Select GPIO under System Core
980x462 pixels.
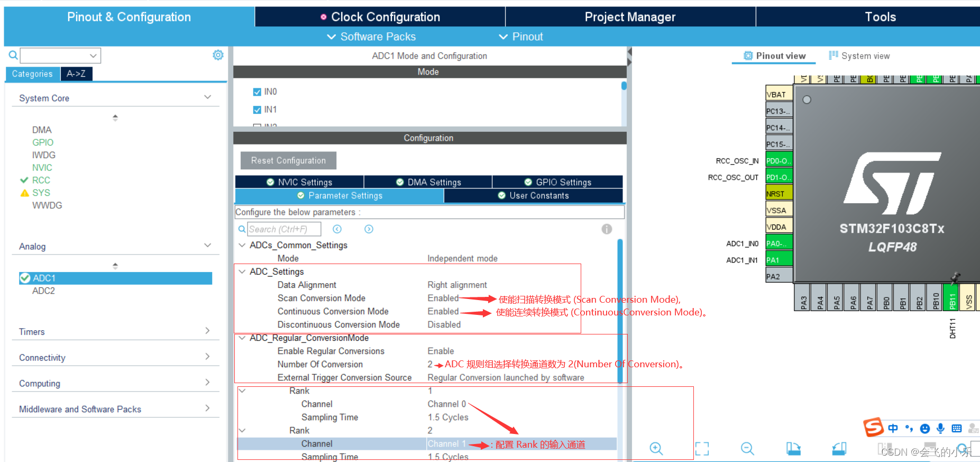click(43, 142)
